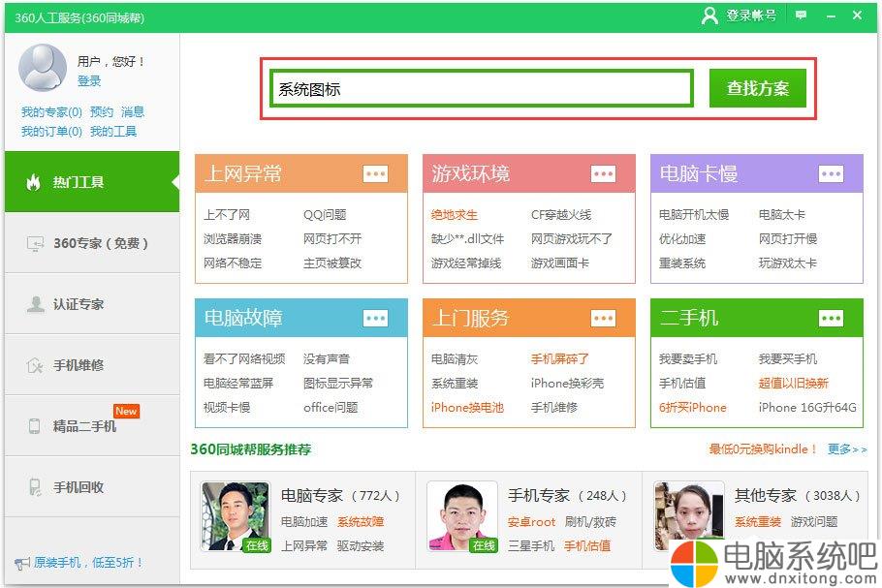Click the login account user icon

709,15
